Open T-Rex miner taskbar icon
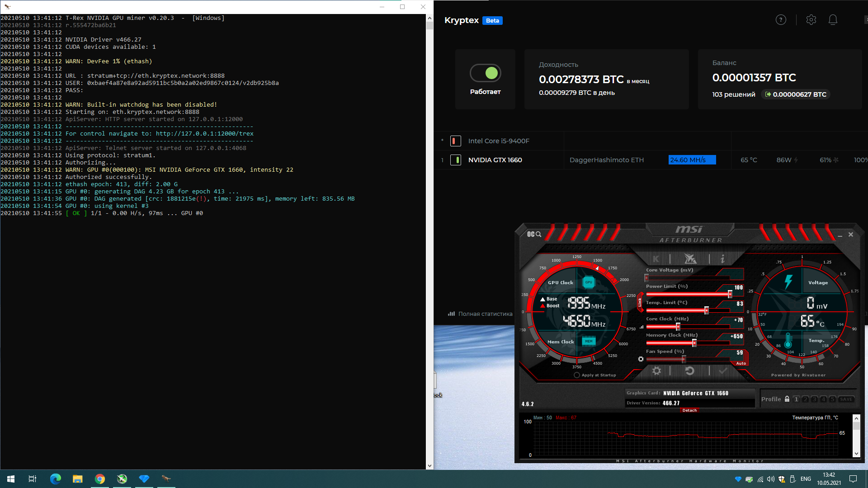The width and height of the screenshot is (868, 488). (166, 479)
